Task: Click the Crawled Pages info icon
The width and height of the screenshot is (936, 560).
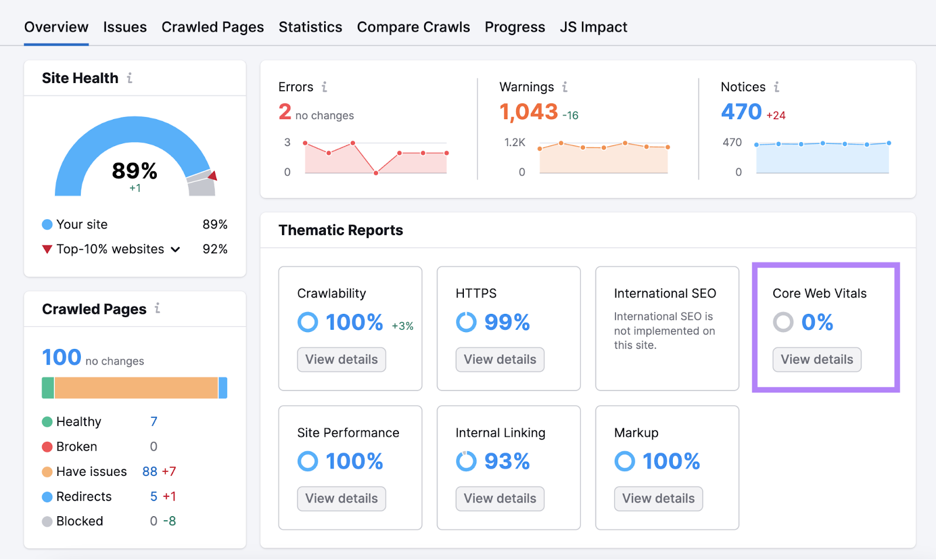Action: click(x=157, y=309)
